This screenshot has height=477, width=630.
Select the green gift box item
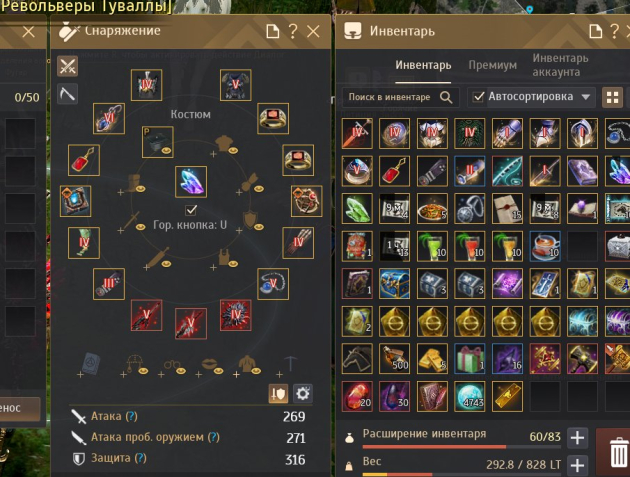(469, 358)
